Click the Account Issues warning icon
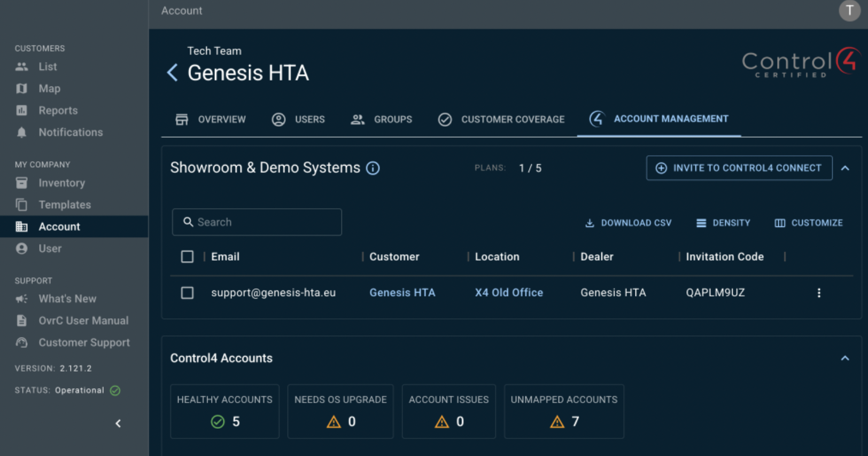868x456 pixels. click(441, 422)
